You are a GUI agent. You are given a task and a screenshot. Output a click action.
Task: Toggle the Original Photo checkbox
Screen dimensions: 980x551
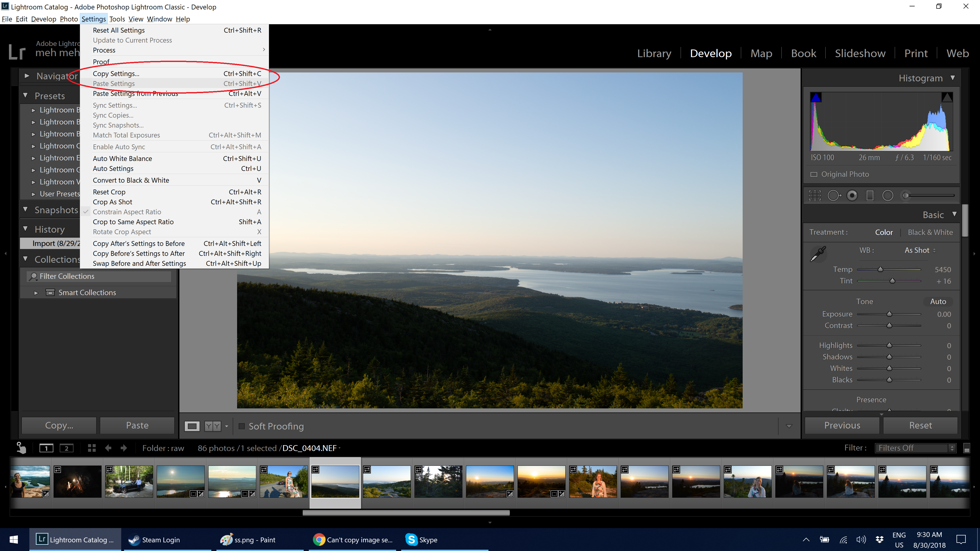click(814, 174)
